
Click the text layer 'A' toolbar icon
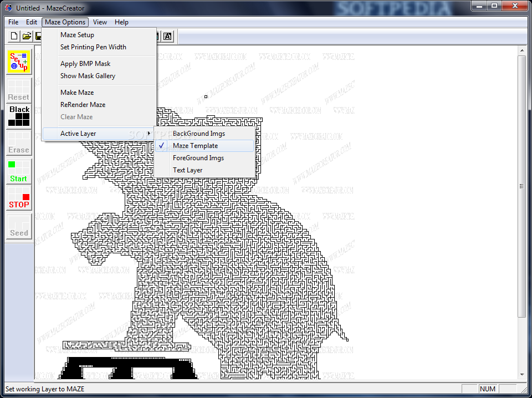coord(167,36)
